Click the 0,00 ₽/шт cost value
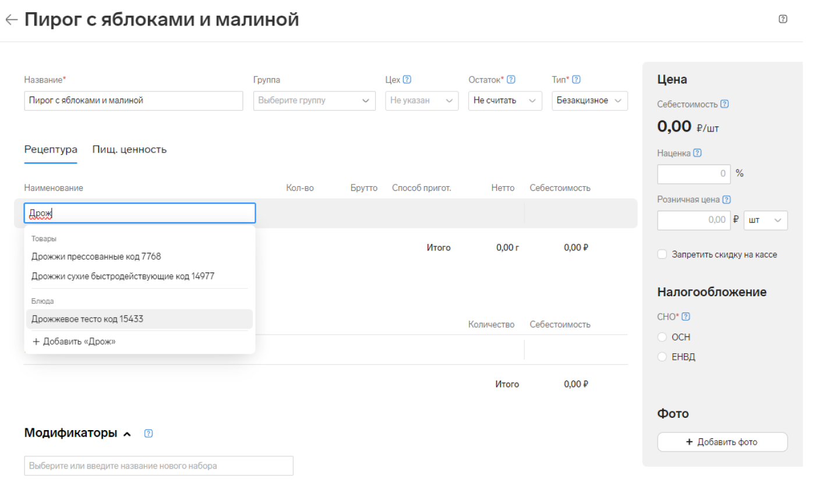826x504 pixels. [x=688, y=126]
